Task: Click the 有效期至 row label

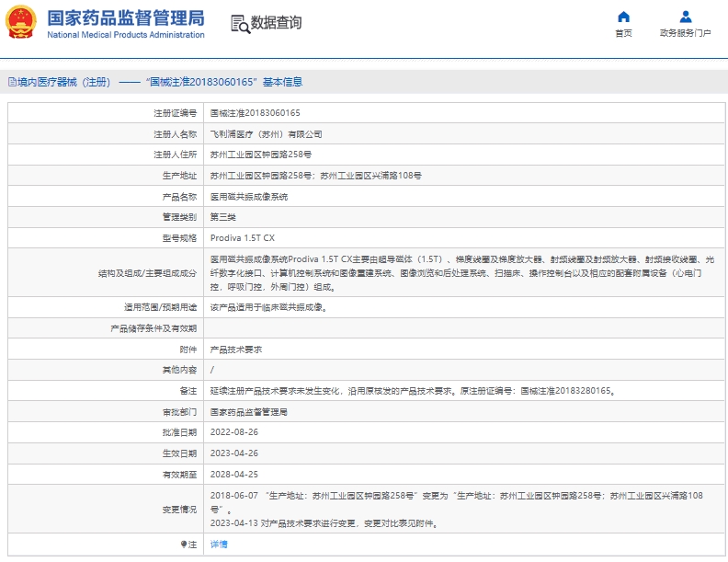Action: 179,475
